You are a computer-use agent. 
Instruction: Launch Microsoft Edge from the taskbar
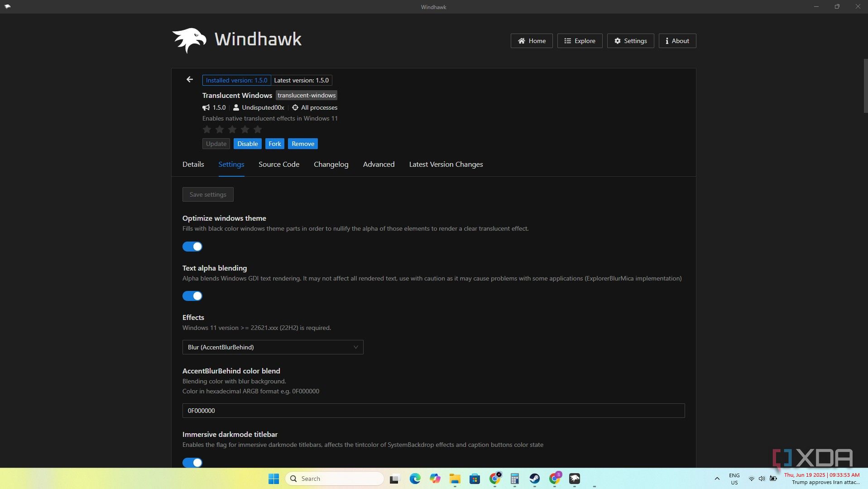[415, 479]
